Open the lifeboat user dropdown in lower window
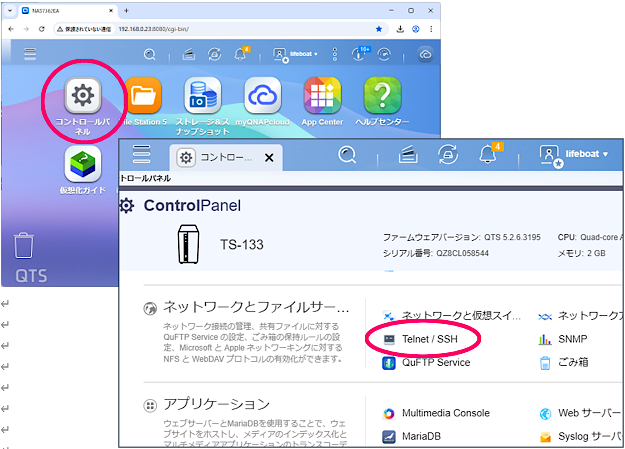 (575, 155)
